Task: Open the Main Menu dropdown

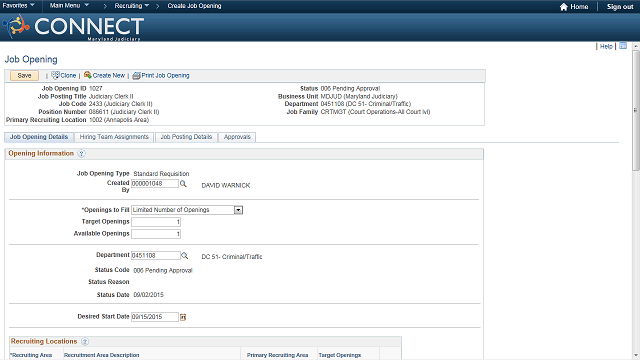Action: click(69, 5)
